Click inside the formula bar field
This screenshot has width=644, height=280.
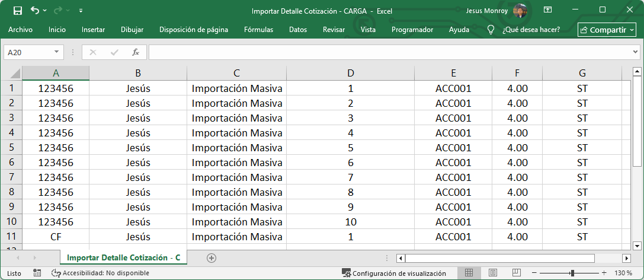[x=390, y=52]
